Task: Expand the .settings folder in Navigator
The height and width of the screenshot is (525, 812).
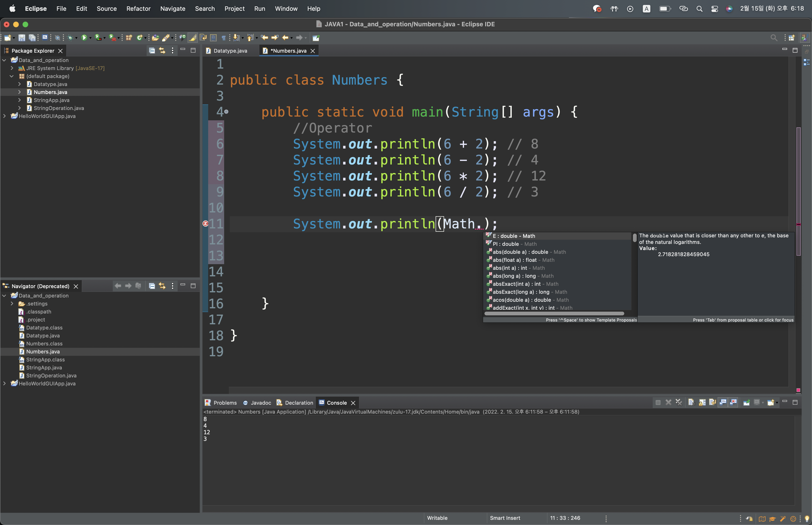Action: pos(12,303)
